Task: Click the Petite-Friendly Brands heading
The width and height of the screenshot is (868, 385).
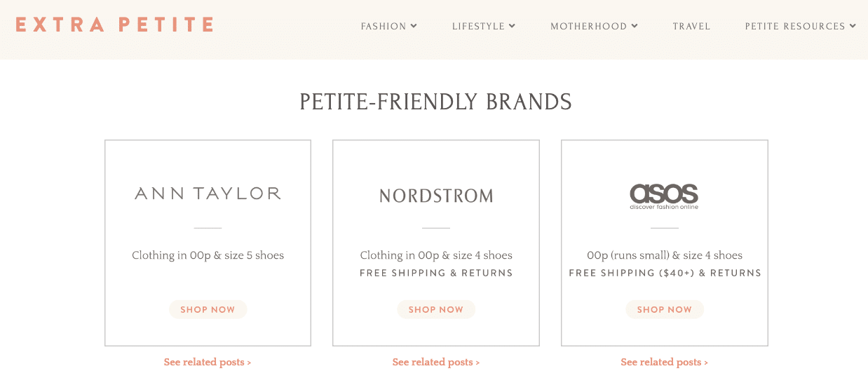Action: pos(435,102)
